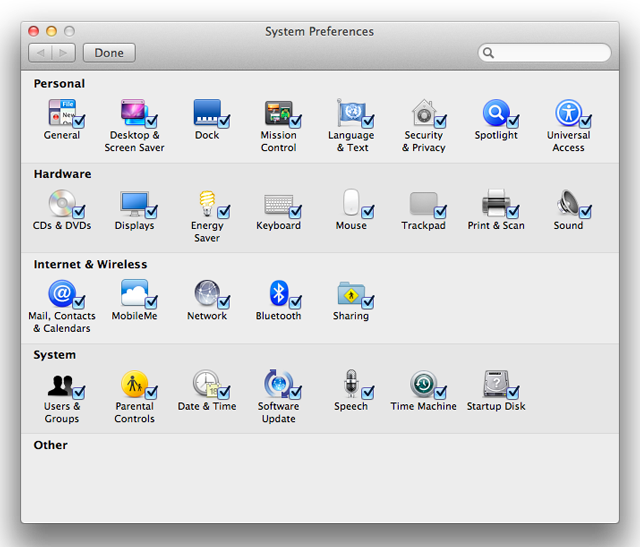The height and width of the screenshot is (547, 640).
Task: Toggle the Startup Disk checkbox
Action: (x=513, y=393)
